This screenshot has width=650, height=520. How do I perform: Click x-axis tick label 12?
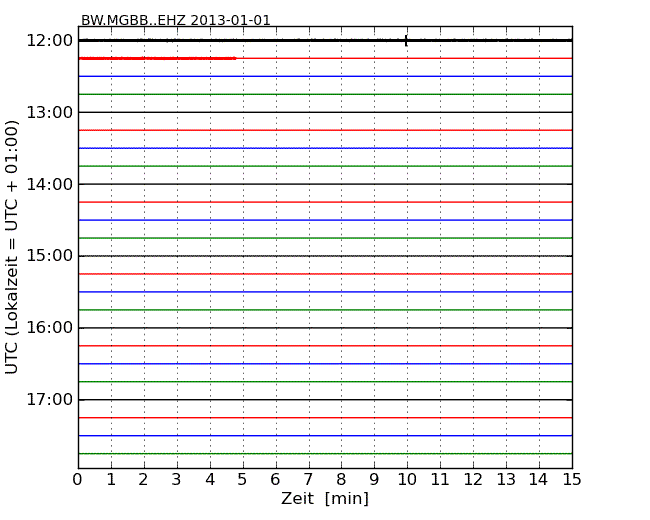[x=473, y=480]
